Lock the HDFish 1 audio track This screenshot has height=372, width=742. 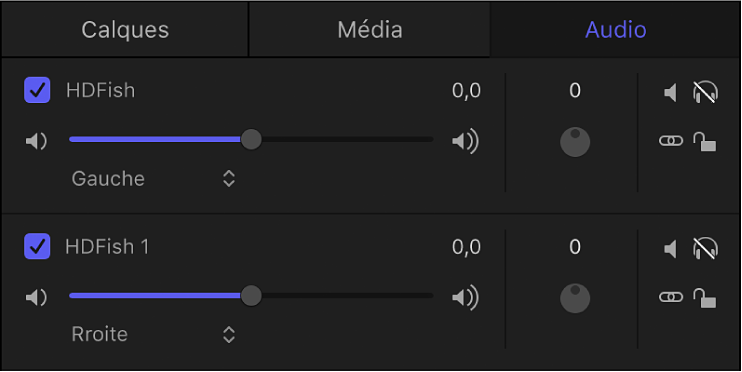(705, 298)
